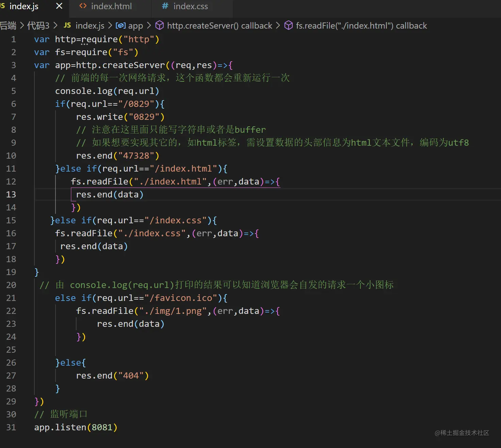The width and height of the screenshot is (501, 448).
Task: Click the comment mentioning utf8 on line 9
Action: 272,143
